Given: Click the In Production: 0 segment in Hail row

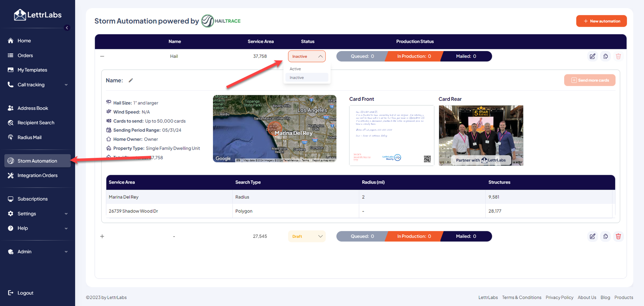Looking at the screenshot, I should tap(414, 56).
